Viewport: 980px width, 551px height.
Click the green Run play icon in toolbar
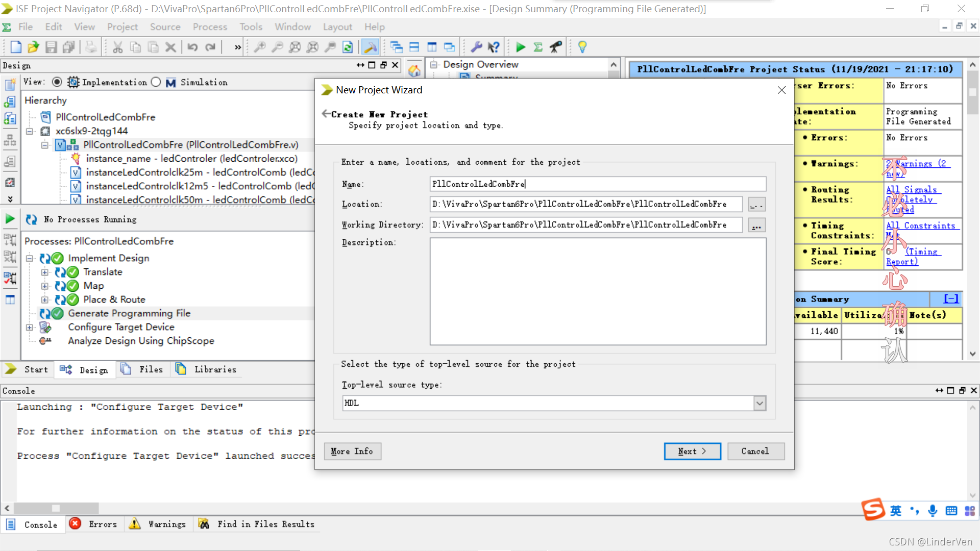pos(520,47)
